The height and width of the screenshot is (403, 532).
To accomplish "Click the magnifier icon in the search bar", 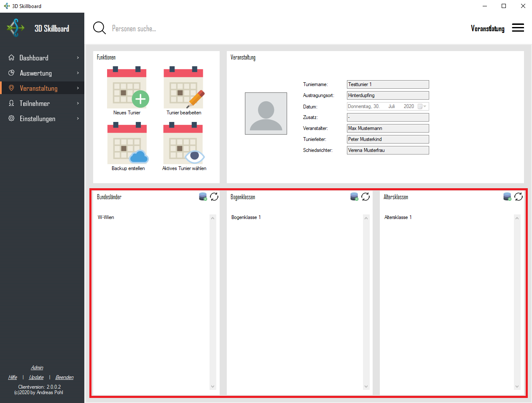I will 99,28.
